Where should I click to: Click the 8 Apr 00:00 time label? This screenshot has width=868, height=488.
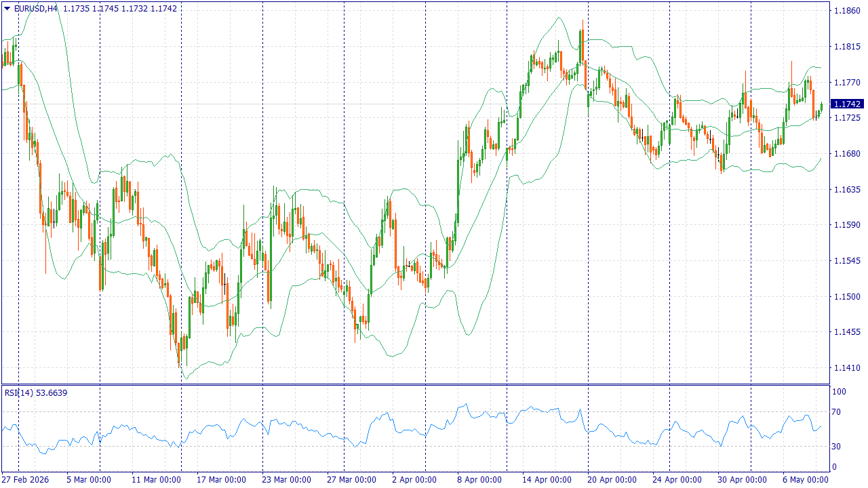(x=479, y=479)
